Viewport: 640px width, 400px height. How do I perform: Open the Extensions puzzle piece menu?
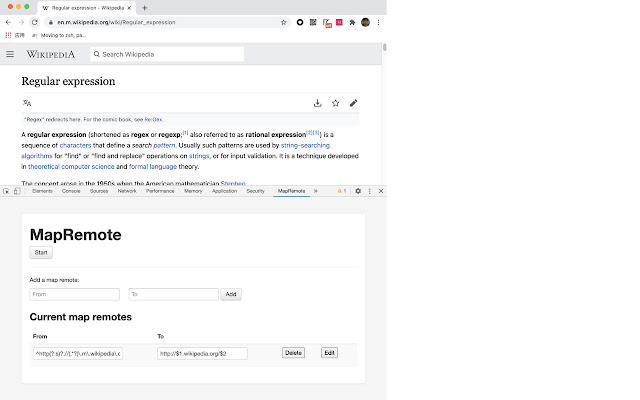(352, 22)
